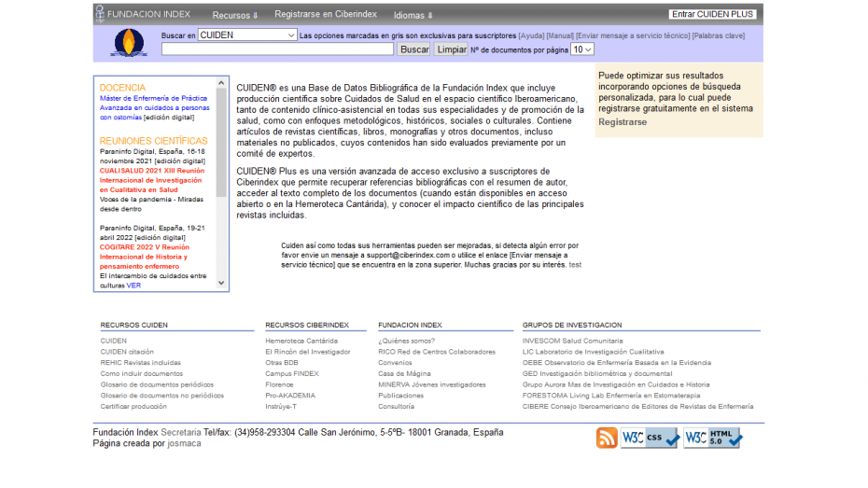
Task: Click the josmaca link in footer
Action: click(x=185, y=444)
